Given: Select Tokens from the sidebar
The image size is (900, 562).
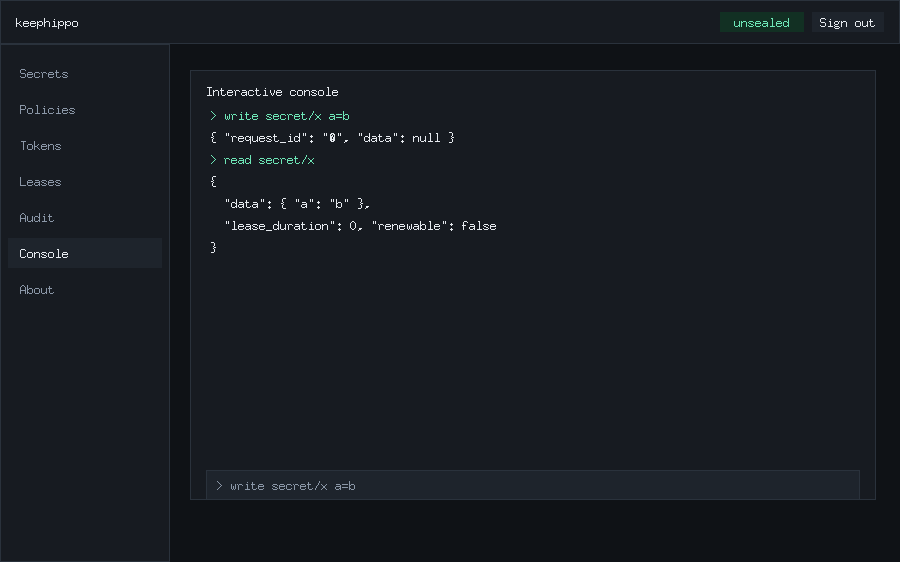Looking at the screenshot, I should [85, 146].
